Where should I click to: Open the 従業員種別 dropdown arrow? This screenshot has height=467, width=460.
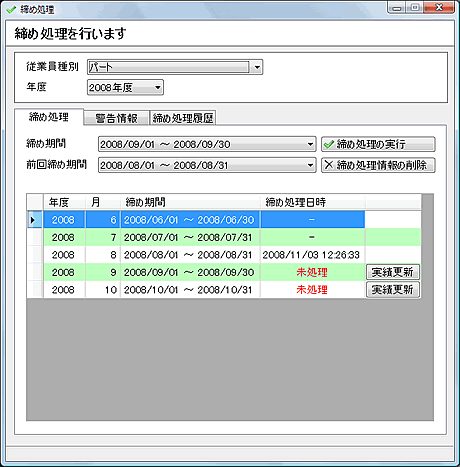point(257,67)
